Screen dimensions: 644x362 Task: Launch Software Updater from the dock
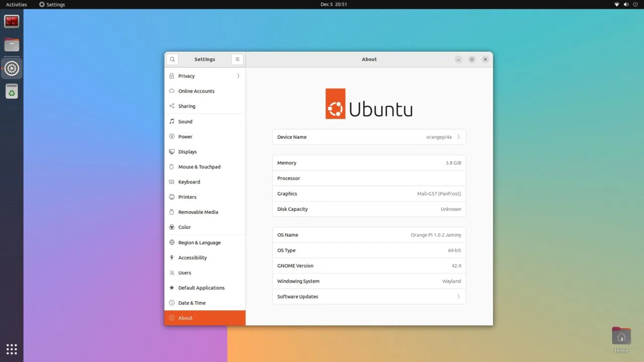click(12, 91)
